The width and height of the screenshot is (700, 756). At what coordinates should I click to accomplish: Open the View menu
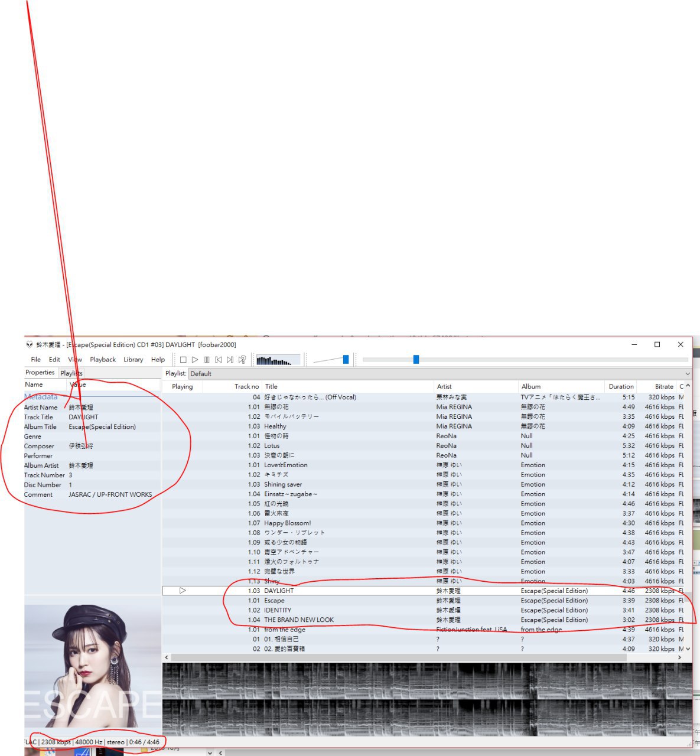(x=75, y=360)
